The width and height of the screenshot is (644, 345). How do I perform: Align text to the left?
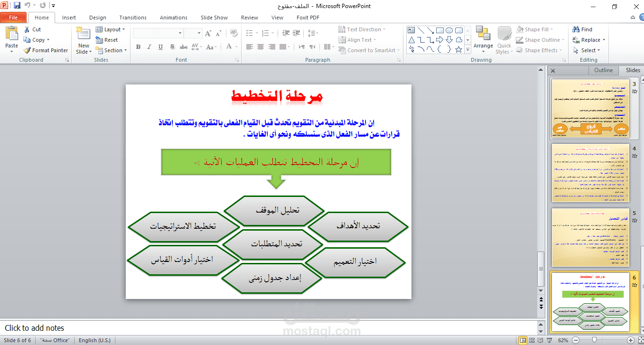point(250,47)
